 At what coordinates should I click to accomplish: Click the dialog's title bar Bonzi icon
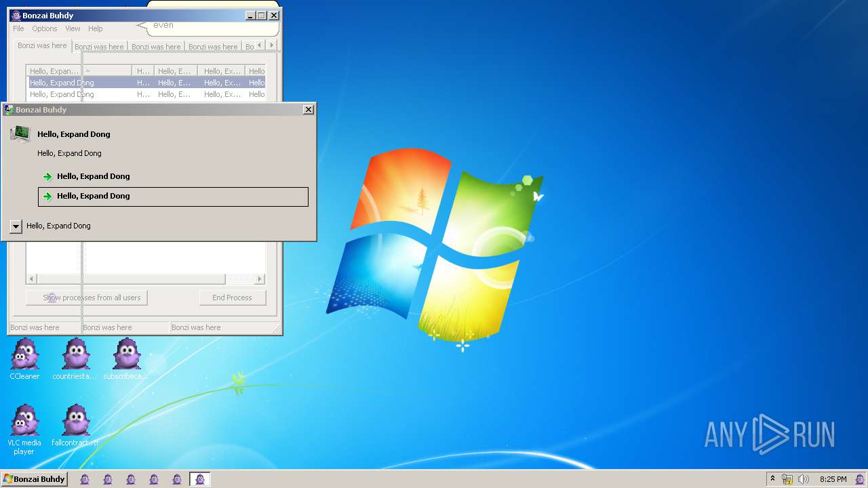click(x=9, y=110)
